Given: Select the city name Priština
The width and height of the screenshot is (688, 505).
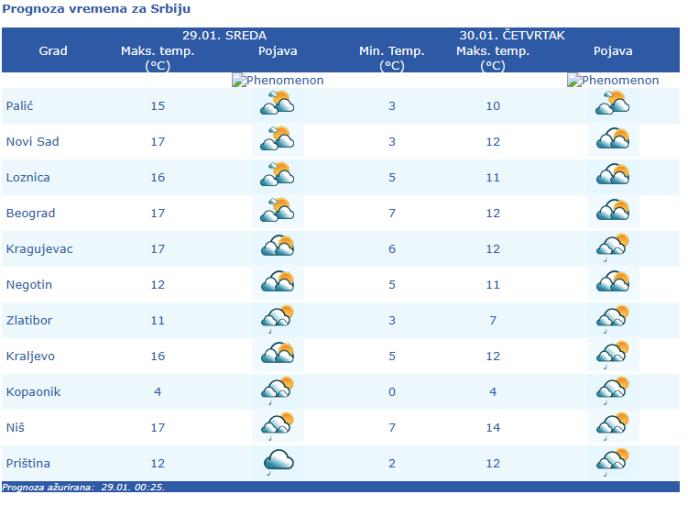Looking at the screenshot, I should [28, 463].
